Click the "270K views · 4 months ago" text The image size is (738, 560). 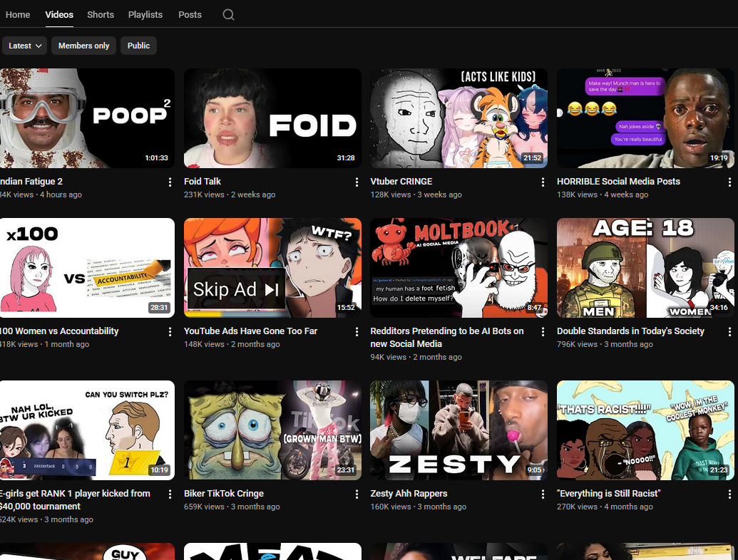[605, 507]
